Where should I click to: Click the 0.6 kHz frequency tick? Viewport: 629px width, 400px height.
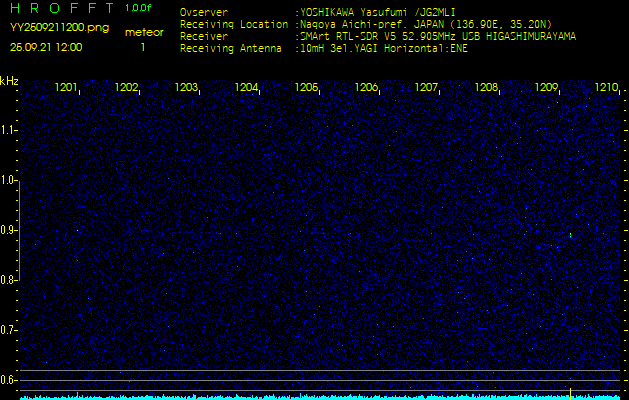9,379
